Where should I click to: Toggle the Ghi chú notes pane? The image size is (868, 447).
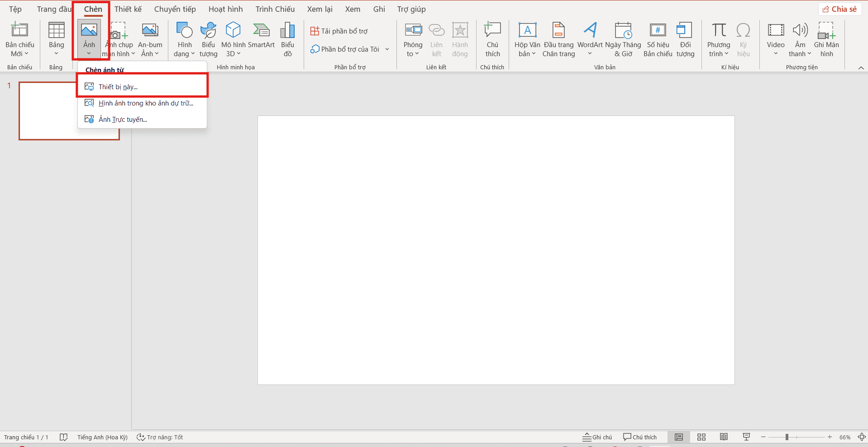pyautogui.click(x=597, y=437)
